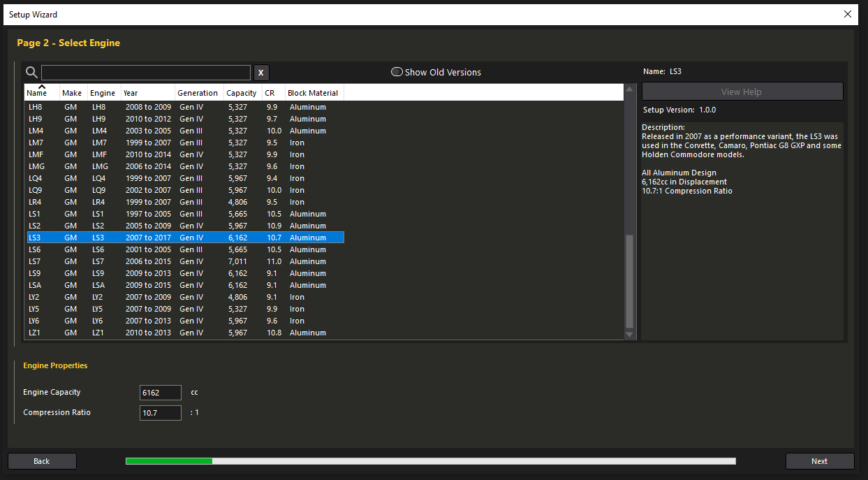
Task: Click the magnifying glass search icon
Action: (x=31, y=72)
